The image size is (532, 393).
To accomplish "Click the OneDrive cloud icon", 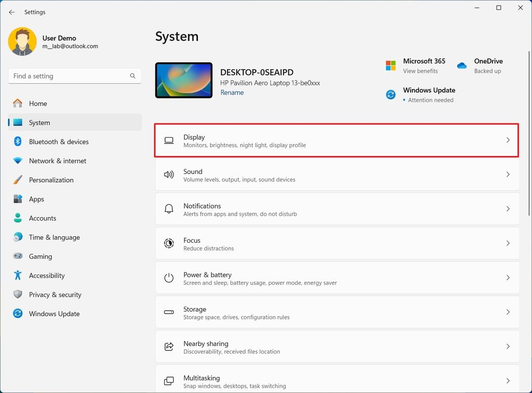I will (462, 65).
